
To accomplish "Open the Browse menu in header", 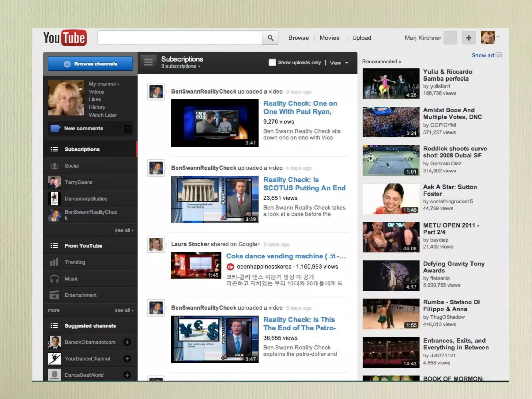I will click(298, 38).
